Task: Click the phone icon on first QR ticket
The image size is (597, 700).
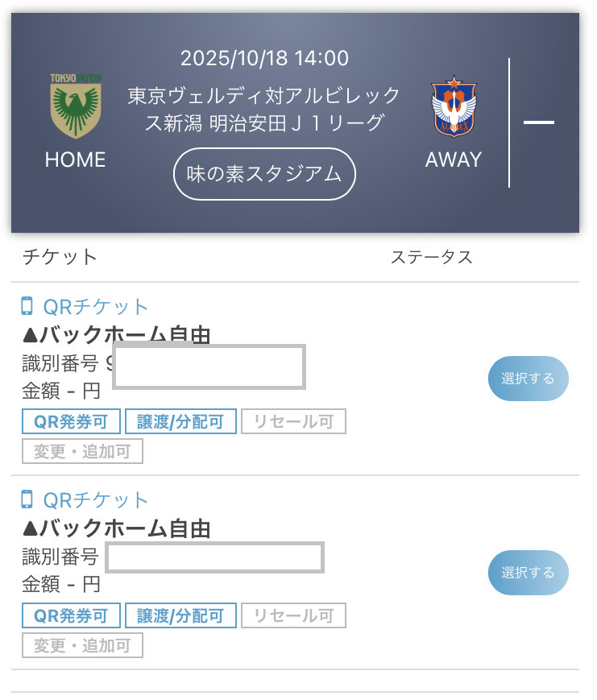Action: (x=27, y=306)
